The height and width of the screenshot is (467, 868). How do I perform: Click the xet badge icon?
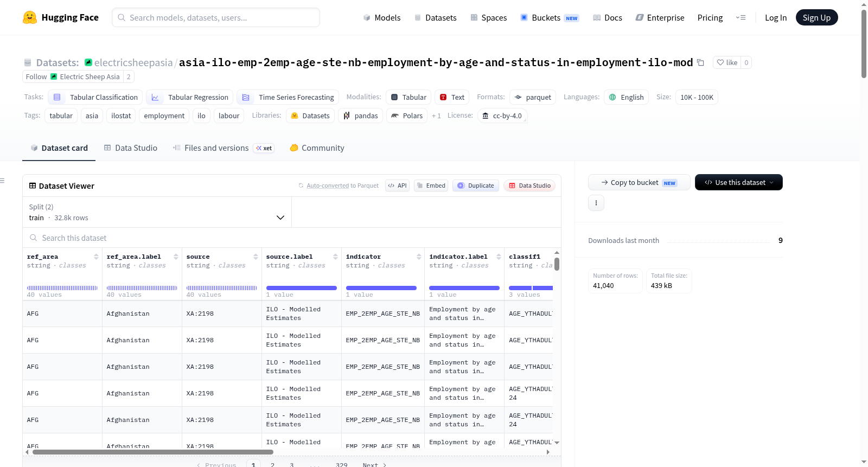(x=264, y=148)
